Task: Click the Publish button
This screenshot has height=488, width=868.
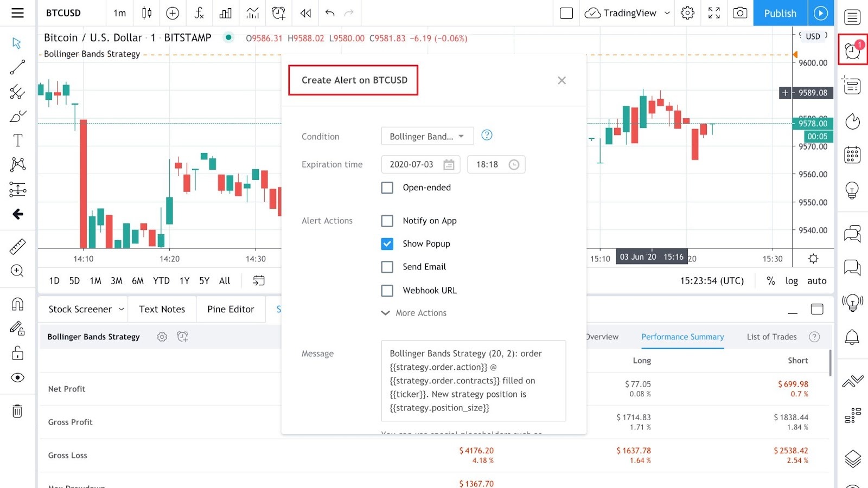Action: [x=780, y=13]
